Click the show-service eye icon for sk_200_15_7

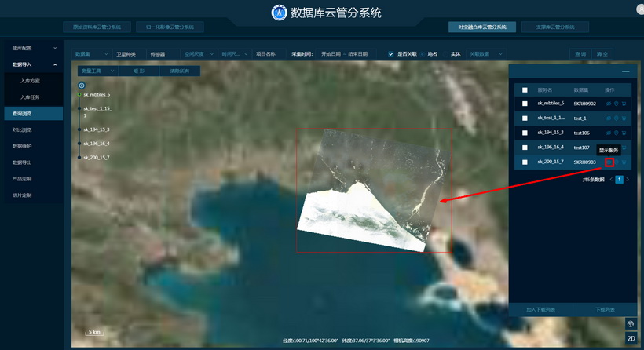tap(609, 162)
